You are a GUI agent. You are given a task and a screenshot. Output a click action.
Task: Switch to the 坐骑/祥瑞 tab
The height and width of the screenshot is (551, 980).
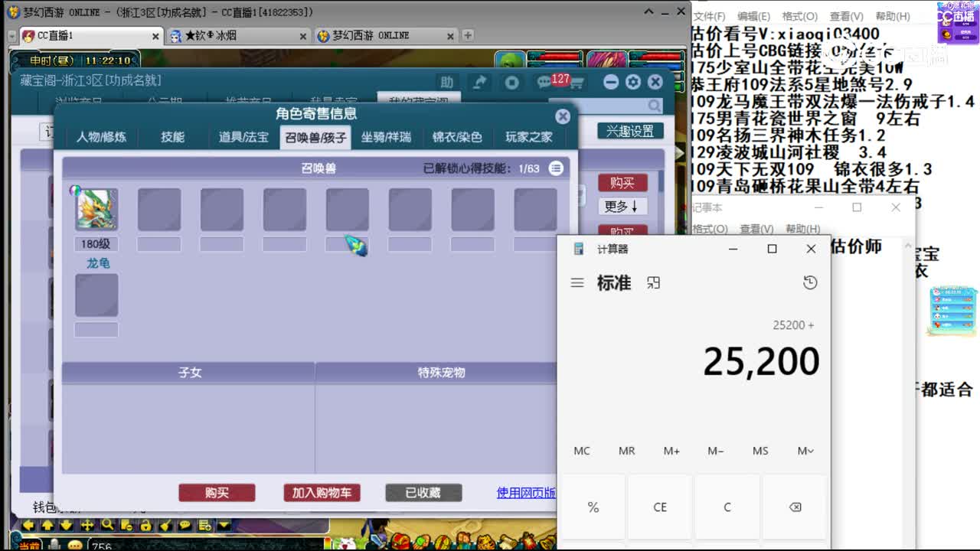coord(387,137)
